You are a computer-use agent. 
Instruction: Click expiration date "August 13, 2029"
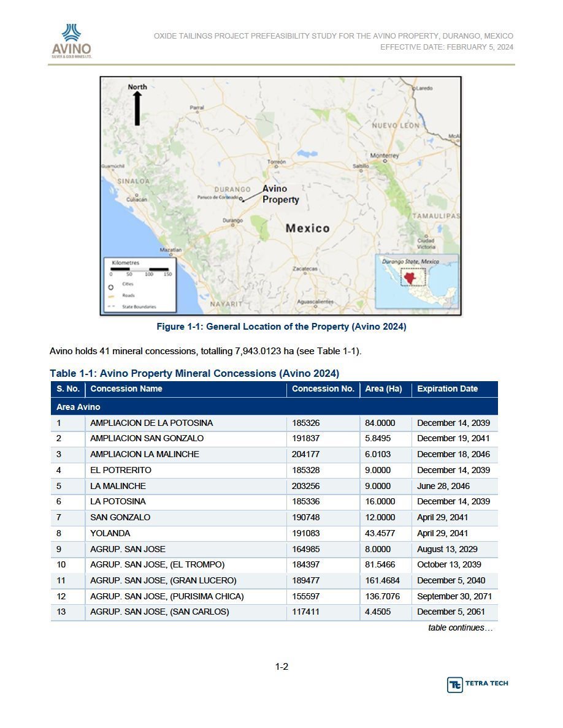(x=447, y=549)
